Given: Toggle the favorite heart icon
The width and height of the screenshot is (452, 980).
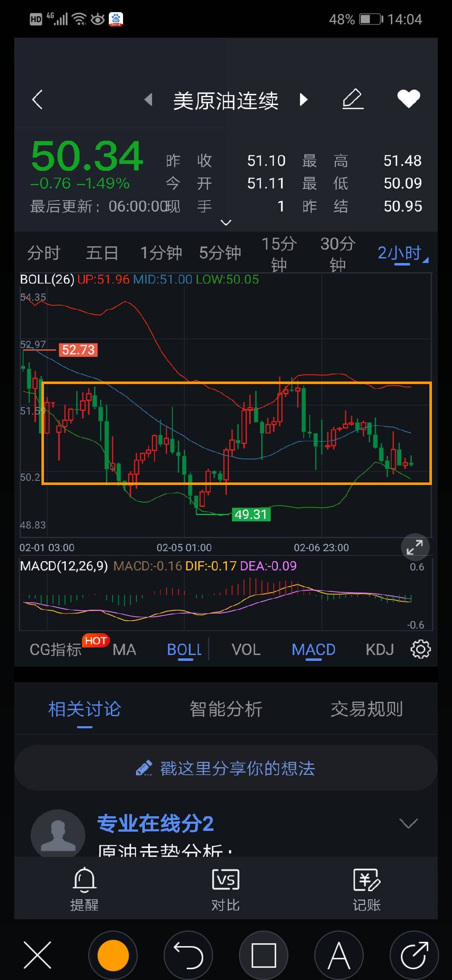Looking at the screenshot, I should [x=408, y=99].
